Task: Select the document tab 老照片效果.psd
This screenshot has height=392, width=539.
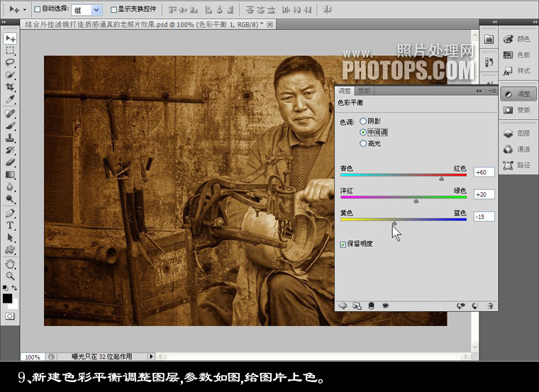Action: tap(145, 24)
